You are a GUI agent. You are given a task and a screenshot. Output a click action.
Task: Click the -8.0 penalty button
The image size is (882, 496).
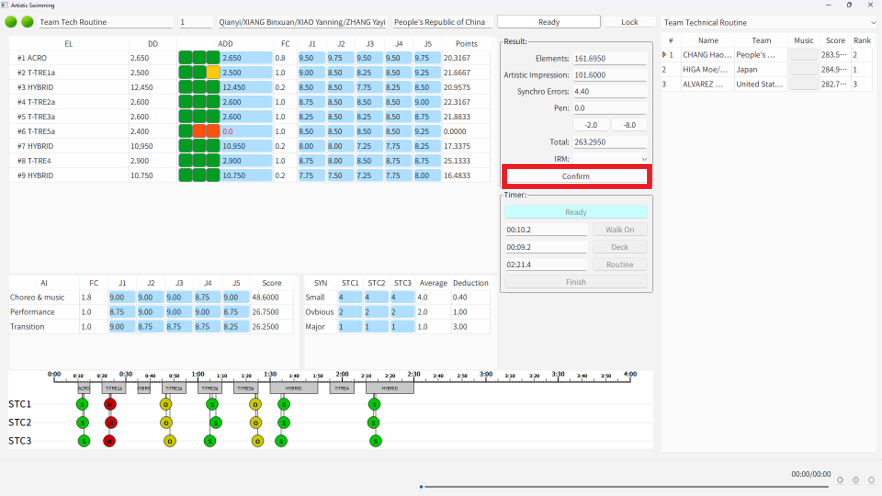pyautogui.click(x=629, y=125)
